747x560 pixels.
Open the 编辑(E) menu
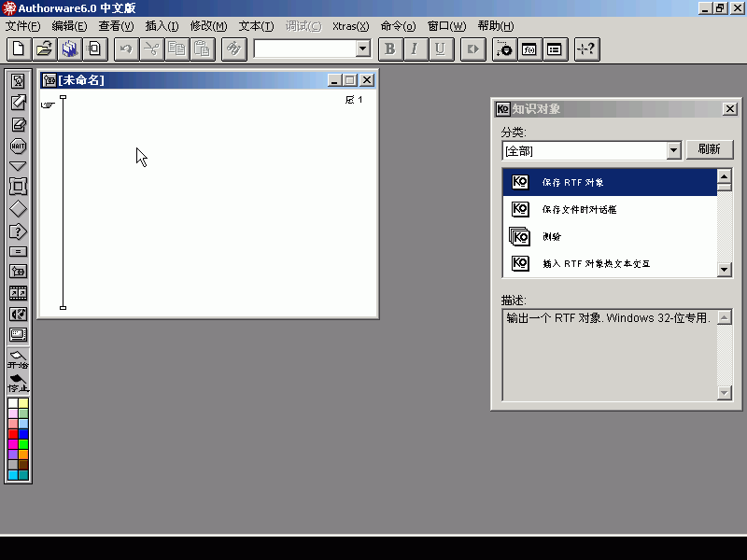pos(69,26)
